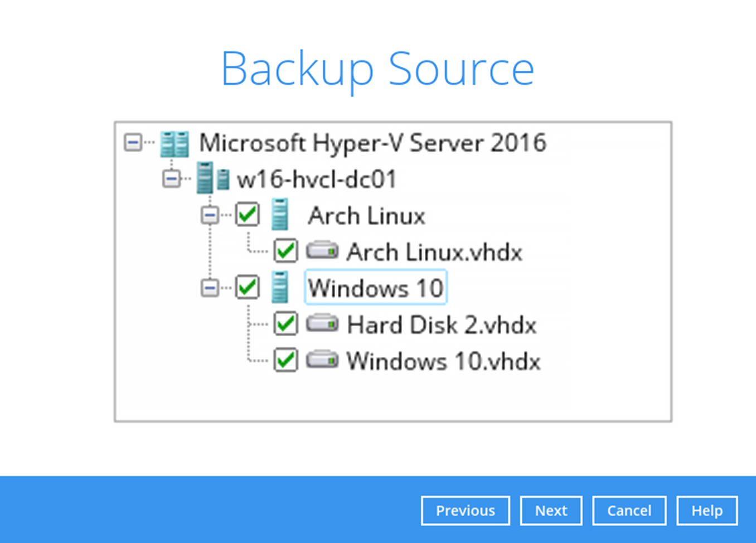
Task: Click the Windows 10 virtual machine icon
Action: (280, 287)
